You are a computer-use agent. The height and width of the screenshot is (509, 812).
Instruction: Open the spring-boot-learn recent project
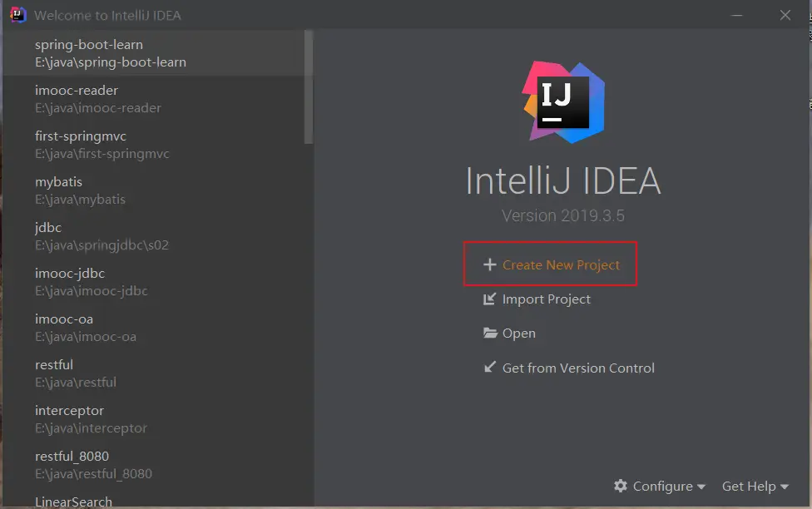[111, 53]
